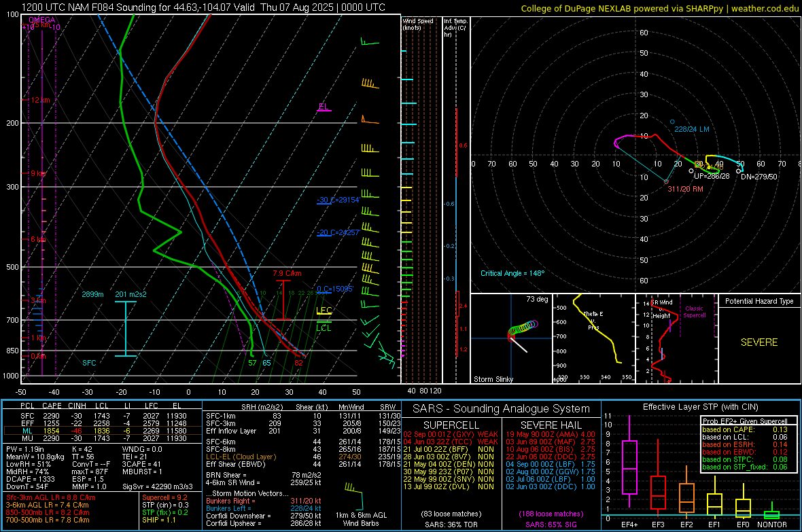Image resolution: width=802 pixels, height=532 pixels.
Task: Select the SFC parcel row
Action: tap(103, 416)
